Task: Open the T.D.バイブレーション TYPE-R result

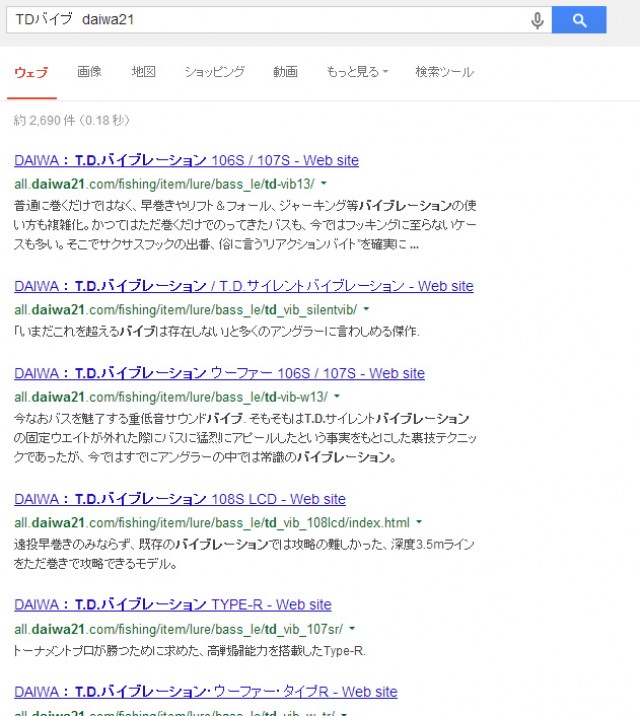Action: coord(173,605)
